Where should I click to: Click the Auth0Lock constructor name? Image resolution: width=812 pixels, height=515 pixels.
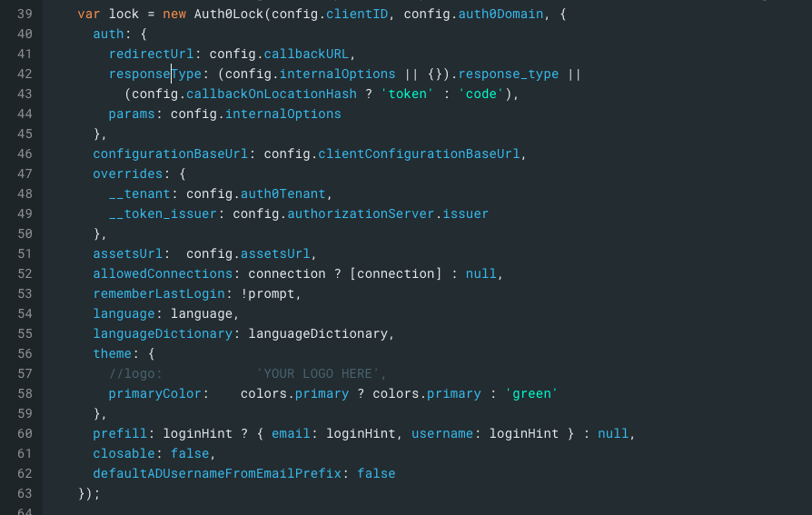[229, 14]
